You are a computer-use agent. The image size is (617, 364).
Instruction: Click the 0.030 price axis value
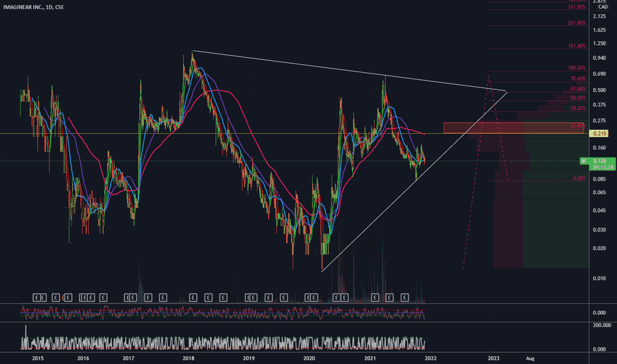coord(599,230)
